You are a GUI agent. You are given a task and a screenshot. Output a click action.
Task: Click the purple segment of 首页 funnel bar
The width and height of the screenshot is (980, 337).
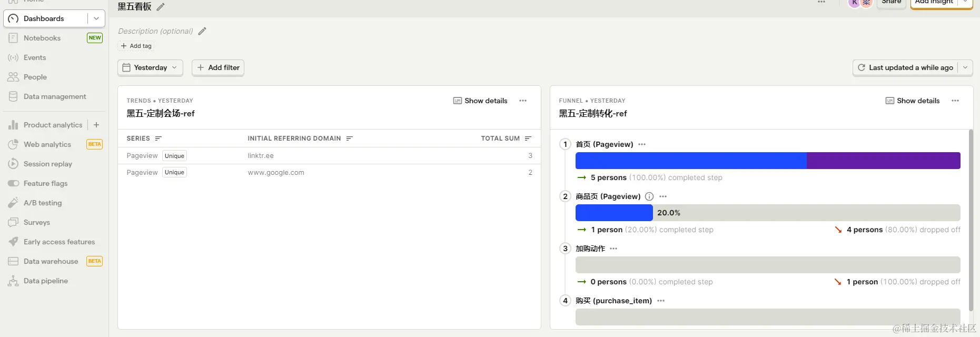[x=883, y=161]
